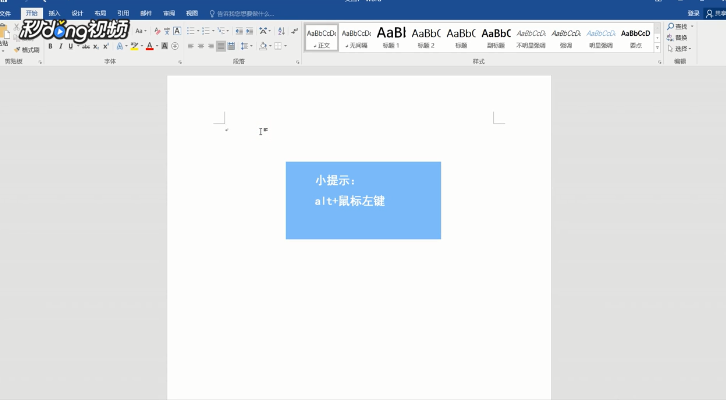Apply yellow text highlight color
This screenshot has width=726, height=400.
[134, 46]
